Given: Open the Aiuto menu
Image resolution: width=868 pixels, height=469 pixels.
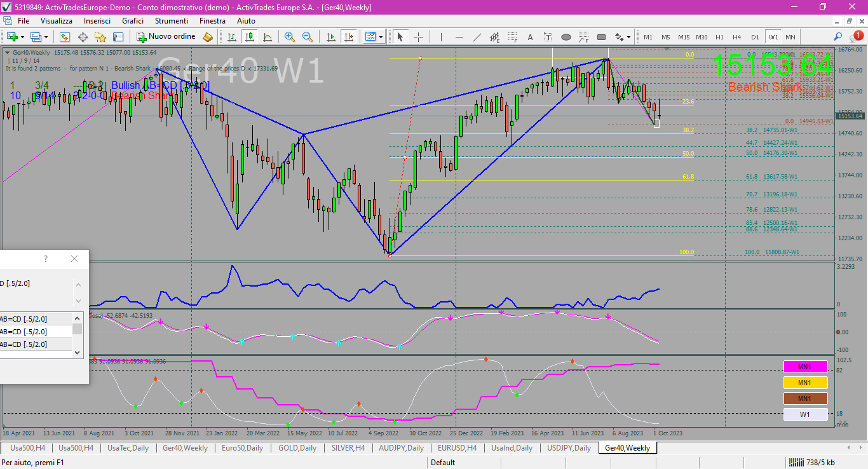Looking at the screenshot, I should coord(246,21).
